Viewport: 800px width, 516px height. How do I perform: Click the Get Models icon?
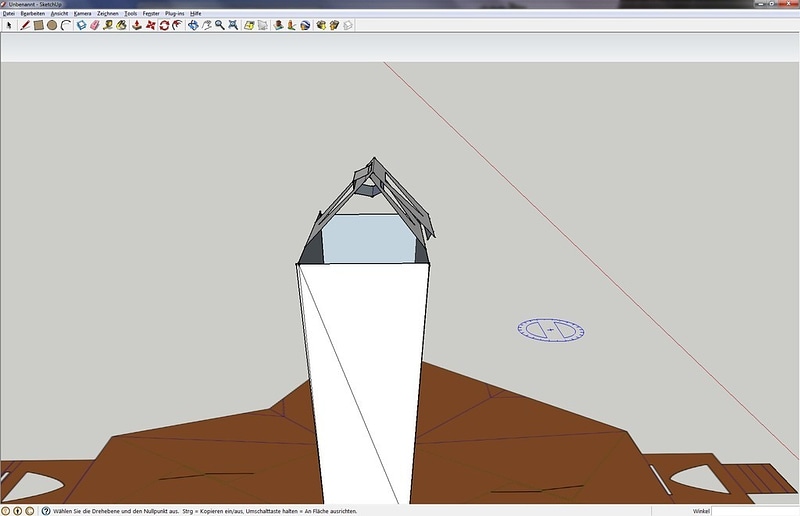point(321,25)
